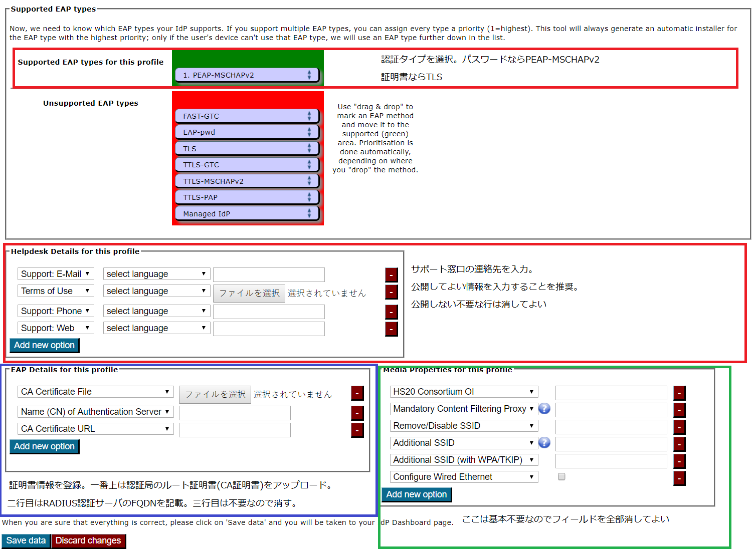
Task: Select the PEAP-MSCHAPv2 EAP method item
Action: point(247,75)
